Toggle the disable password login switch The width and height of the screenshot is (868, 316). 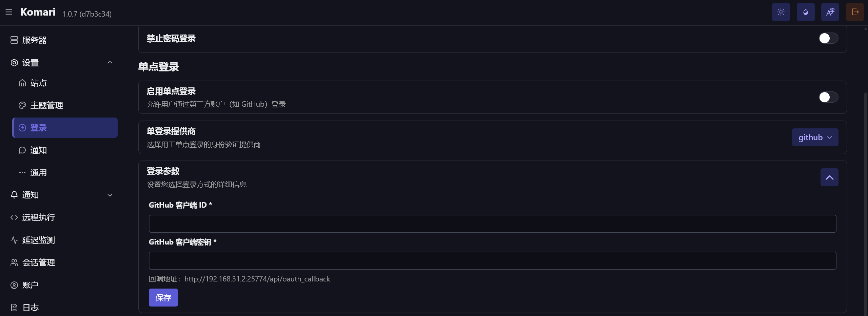[828, 38]
